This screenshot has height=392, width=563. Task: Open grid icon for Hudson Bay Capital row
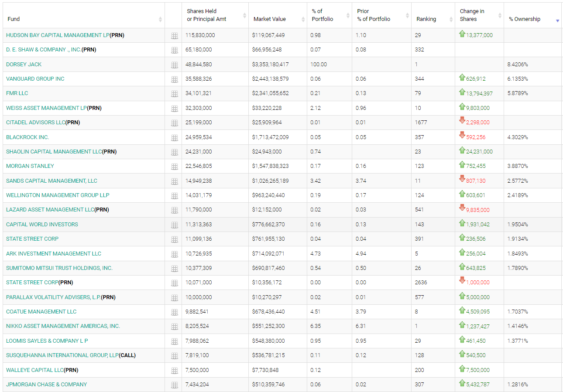click(175, 36)
